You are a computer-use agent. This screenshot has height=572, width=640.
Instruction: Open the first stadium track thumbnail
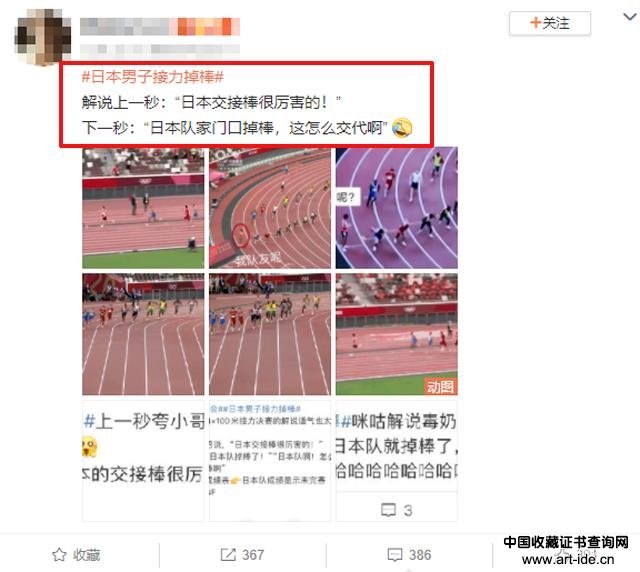pyautogui.click(x=143, y=208)
